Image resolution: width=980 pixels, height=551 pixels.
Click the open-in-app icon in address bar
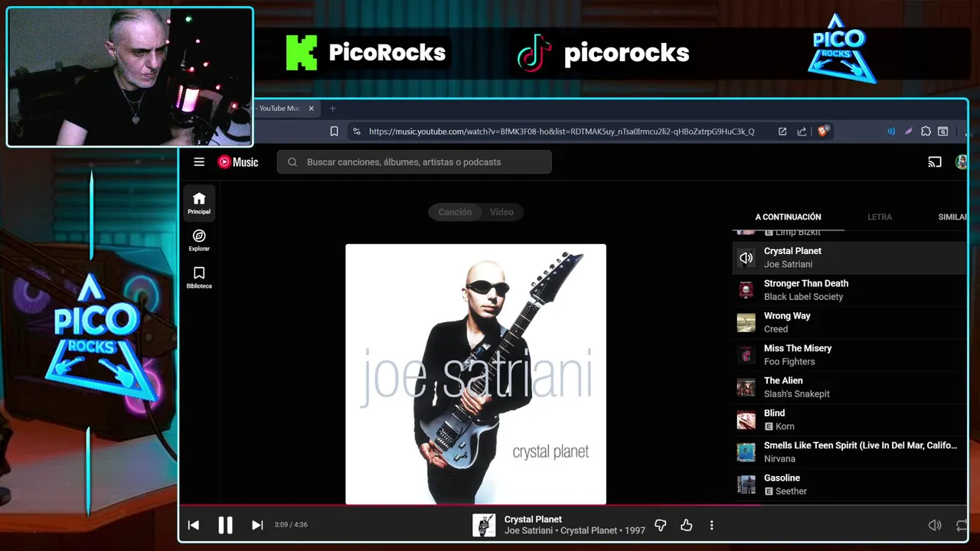click(x=782, y=132)
